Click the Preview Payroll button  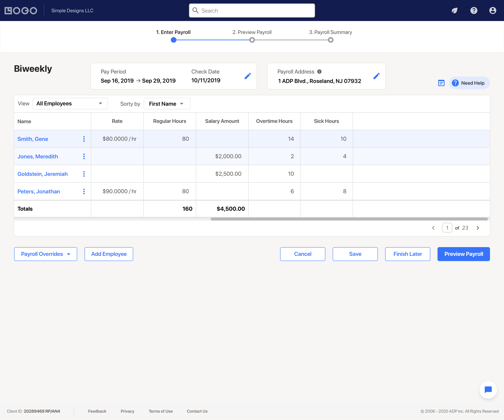463,254
